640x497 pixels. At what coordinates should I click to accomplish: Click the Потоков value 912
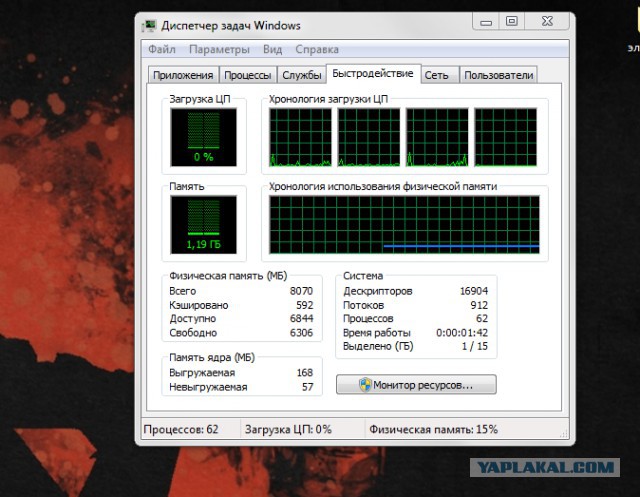(479, 305)
